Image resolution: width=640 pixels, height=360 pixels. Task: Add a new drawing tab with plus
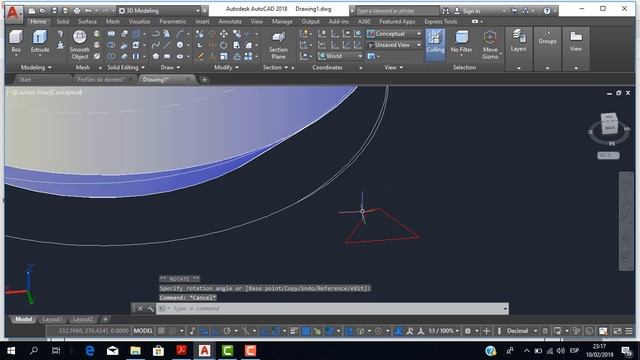204,80
